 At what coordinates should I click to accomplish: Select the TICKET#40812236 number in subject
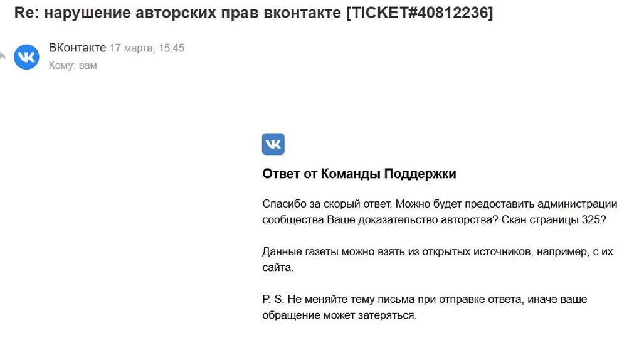420,13
